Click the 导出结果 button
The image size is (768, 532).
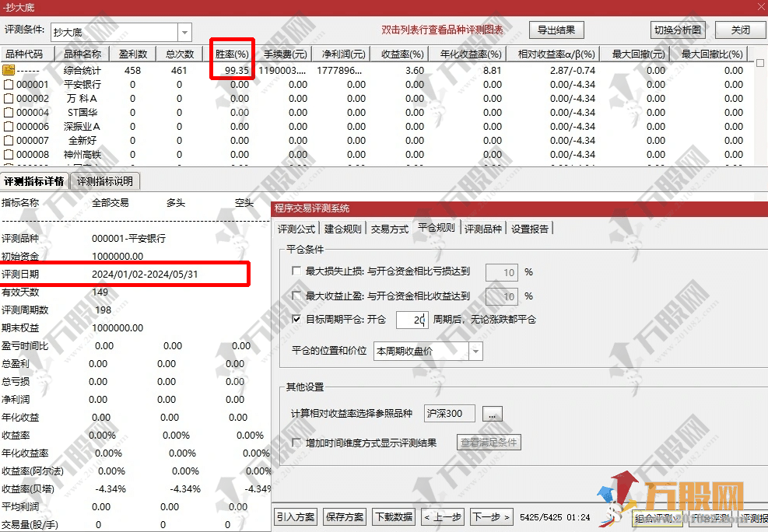[556, 30]
